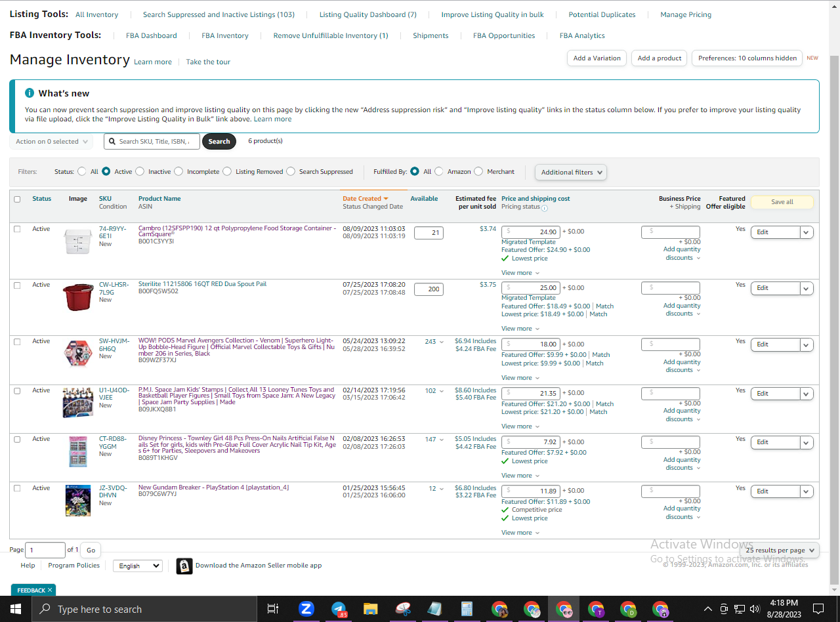This screenshot has height=622, width=840.
Task: Open All Inventory listing tool
Action: click(x=97, y=14)
